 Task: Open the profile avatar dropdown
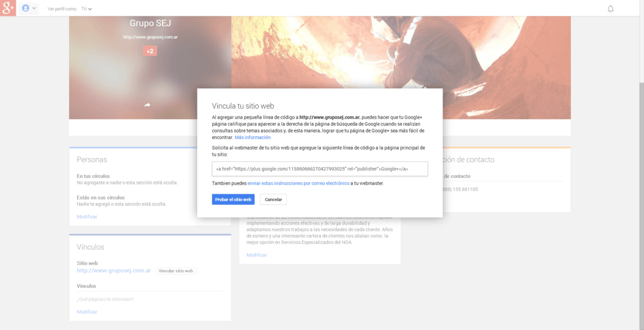pos(29,8)
